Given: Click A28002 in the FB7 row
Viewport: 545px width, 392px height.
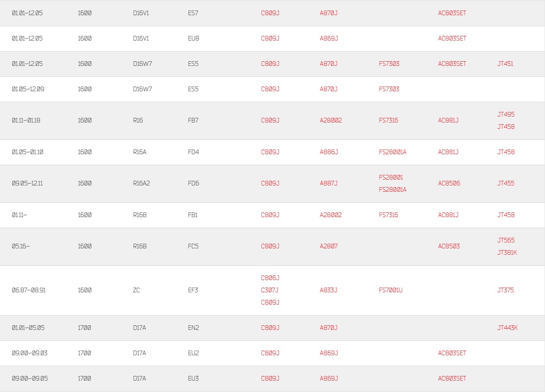Looking at the screenshot, I should (331, 120).
